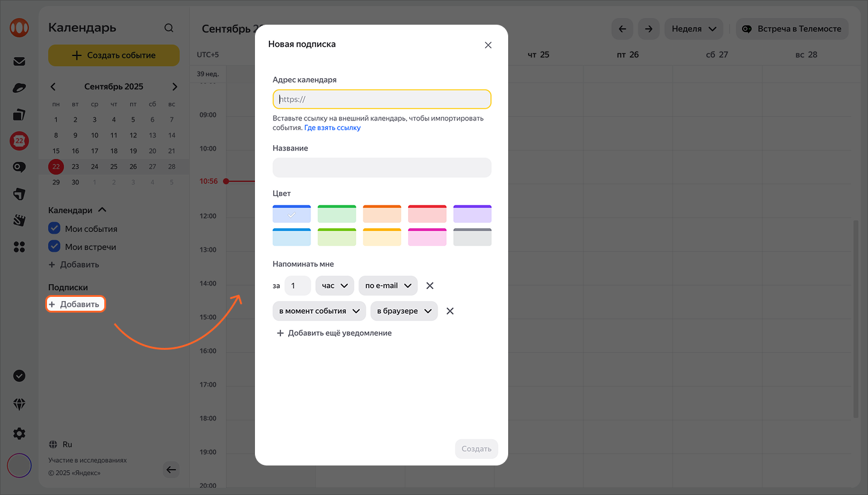868x495 pixels.
Task: Remove the browser reminder row
Action: pyautogui.click(x=450, y=311)
